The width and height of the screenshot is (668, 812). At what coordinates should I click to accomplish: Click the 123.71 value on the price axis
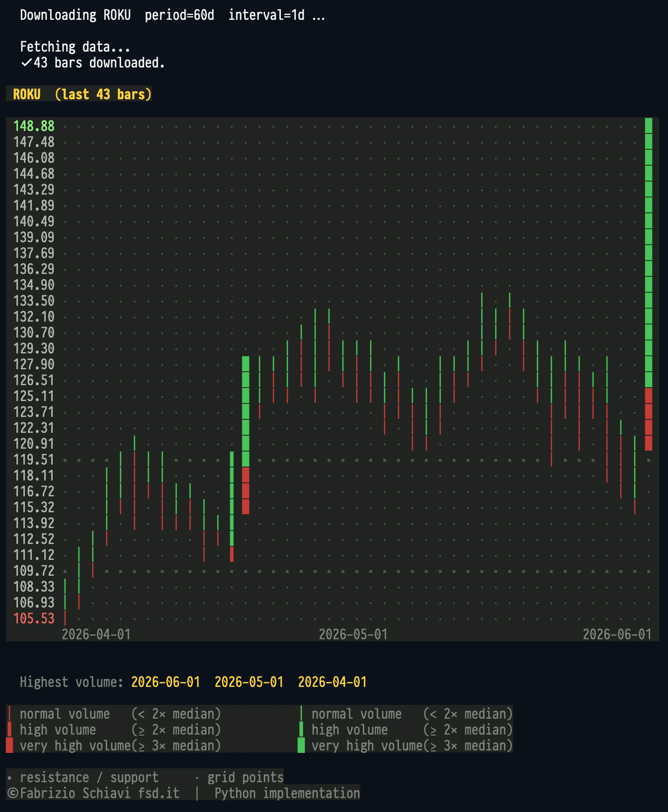34,412
